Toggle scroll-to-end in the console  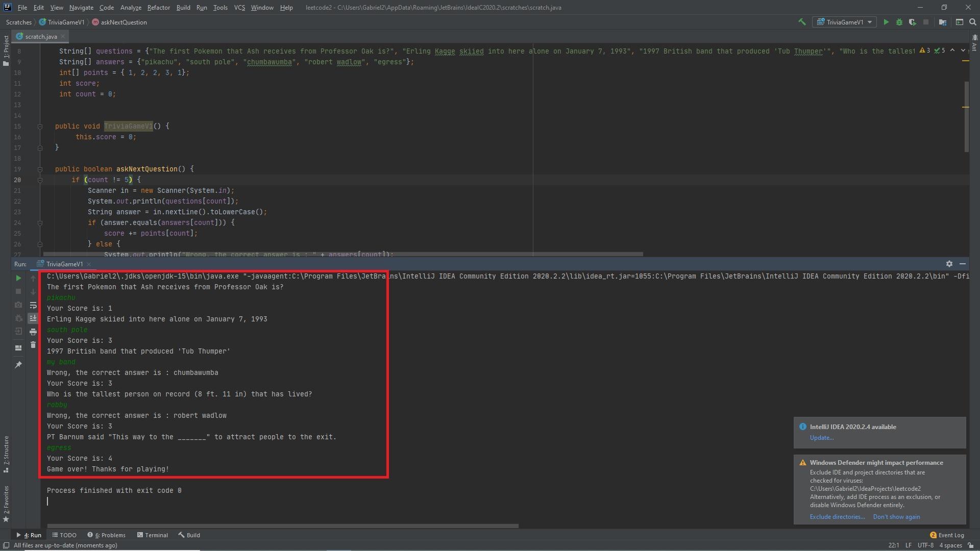(x=33, y=318)
